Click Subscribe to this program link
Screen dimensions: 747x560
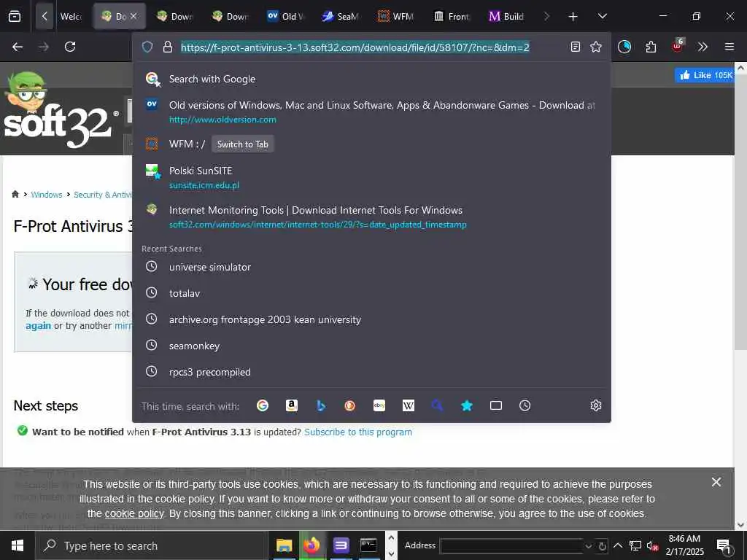point(358,432)
